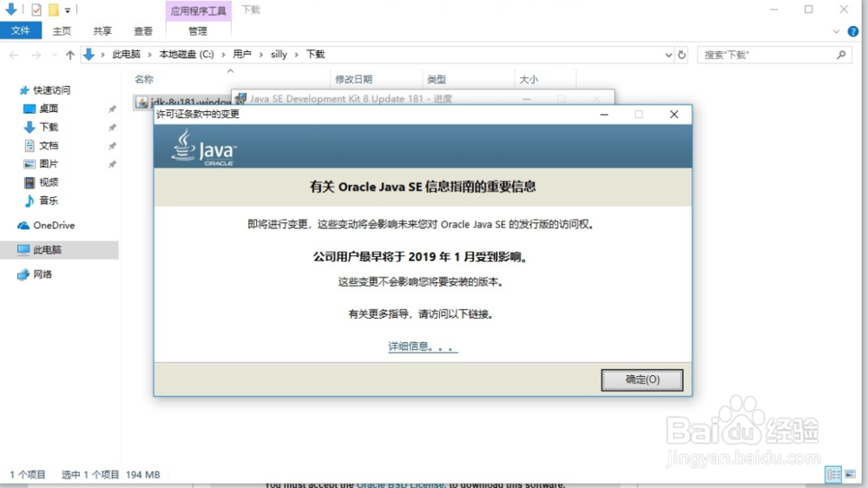Refresh the folder view
Image resolution: width=868 pixels, height=488 pixels.
tap(682, 55)
